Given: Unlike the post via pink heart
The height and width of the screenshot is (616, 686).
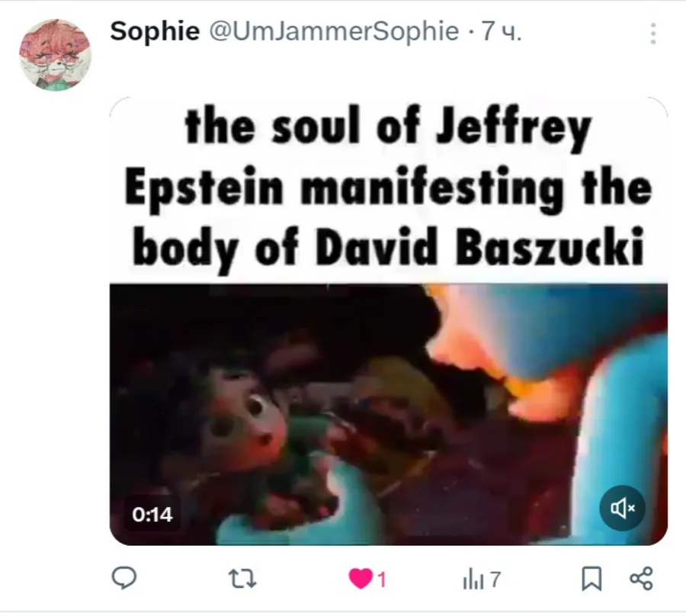Looking at the screenshot, I should (361, 579).
